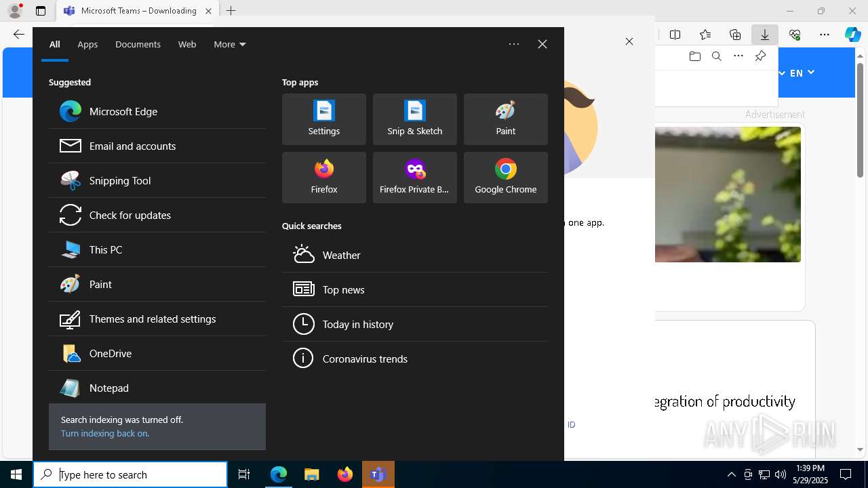Launch Paint from the Suggested list
The image size is (868, 488).
[157, 284]
